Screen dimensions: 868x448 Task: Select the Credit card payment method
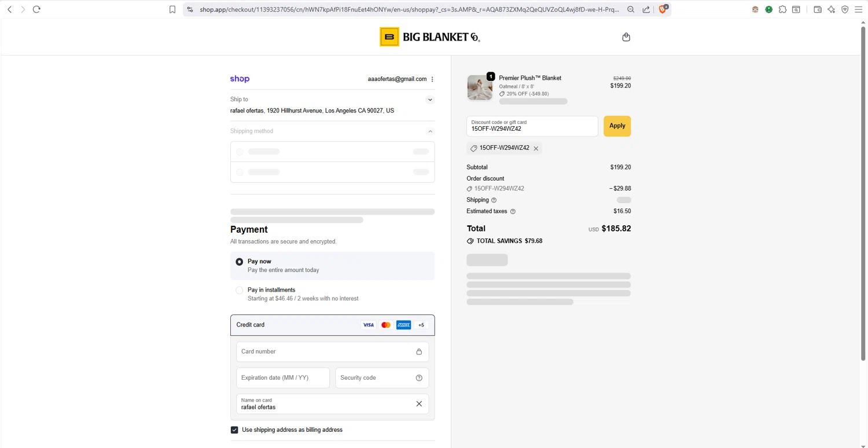pyautogui.click(x=332, y=325)
